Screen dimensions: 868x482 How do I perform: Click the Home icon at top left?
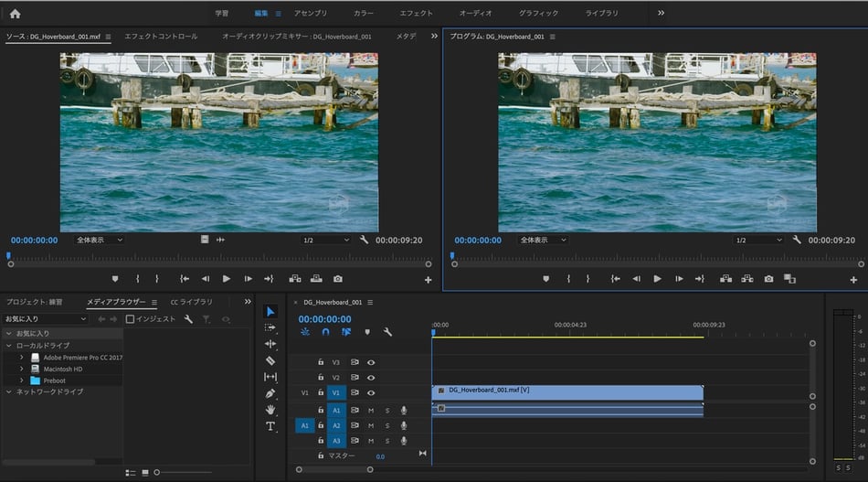(x=15, y=14)
